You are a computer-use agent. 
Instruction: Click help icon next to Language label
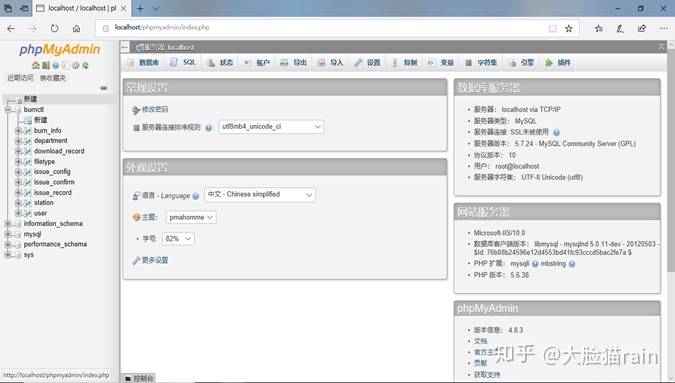pos(195,196)
